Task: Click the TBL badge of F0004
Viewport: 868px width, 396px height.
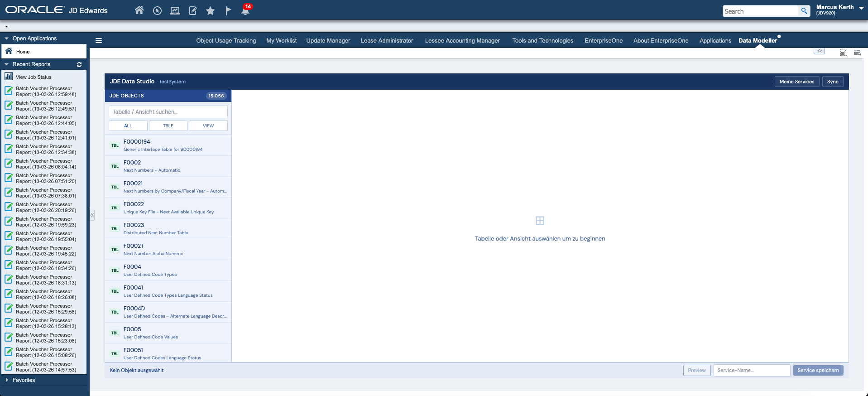Action: pos(115,270)
